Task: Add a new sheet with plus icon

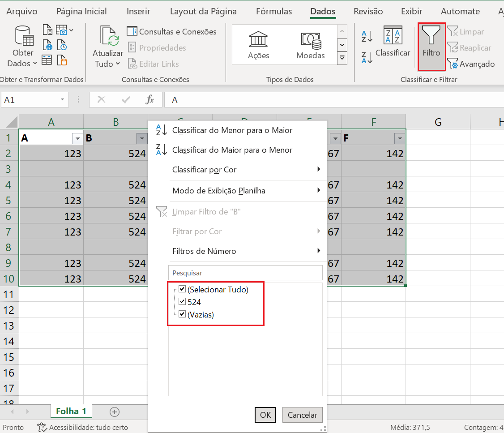Action: coord(115,412)
